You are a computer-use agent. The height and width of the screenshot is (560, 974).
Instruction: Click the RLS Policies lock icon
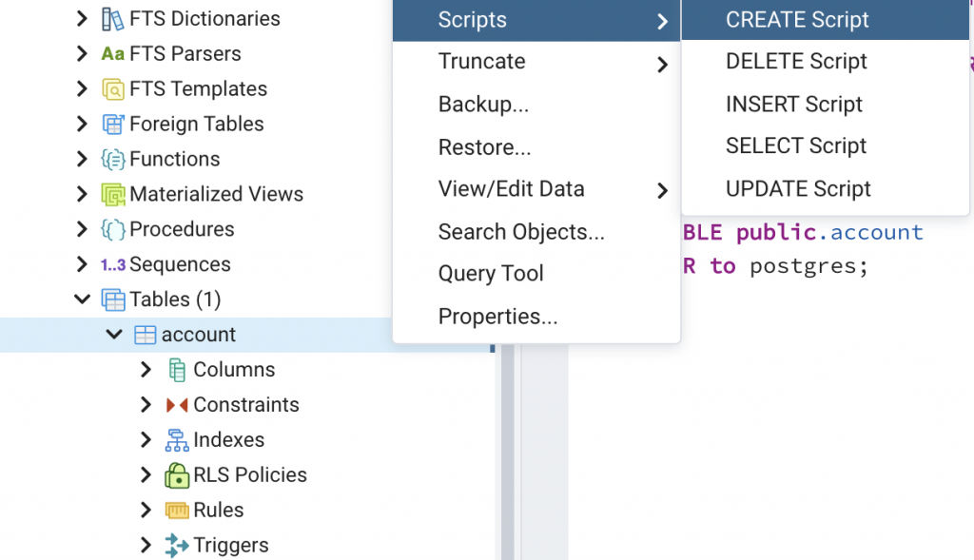[177, 475]
